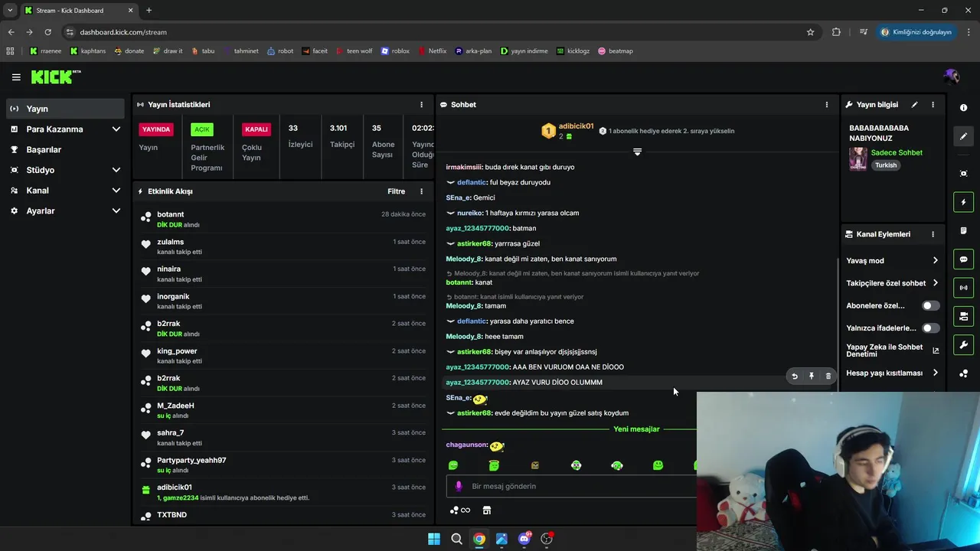The width and height of the screenshot is (980, 551).
Task: Click username chagaunson in chat
Action: click(466, 445)
